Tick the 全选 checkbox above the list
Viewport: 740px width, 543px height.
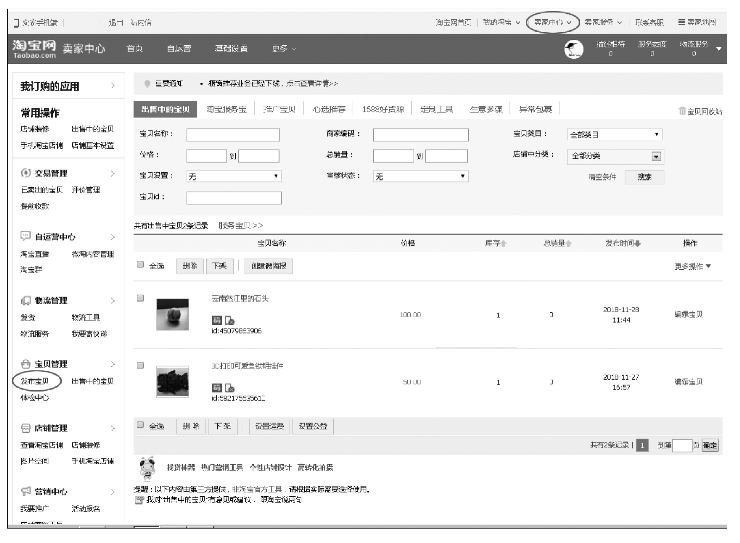tap(141, 266)
